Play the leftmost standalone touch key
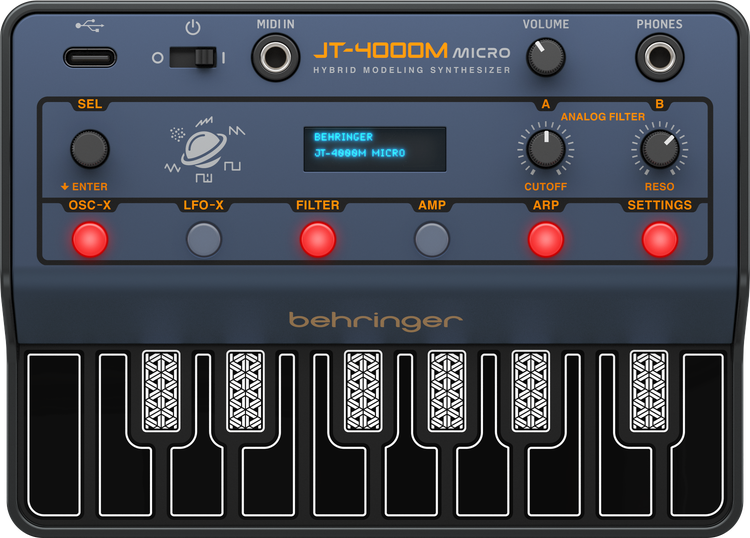The height and width of the screenshot is (538, 750). (54, 434)
